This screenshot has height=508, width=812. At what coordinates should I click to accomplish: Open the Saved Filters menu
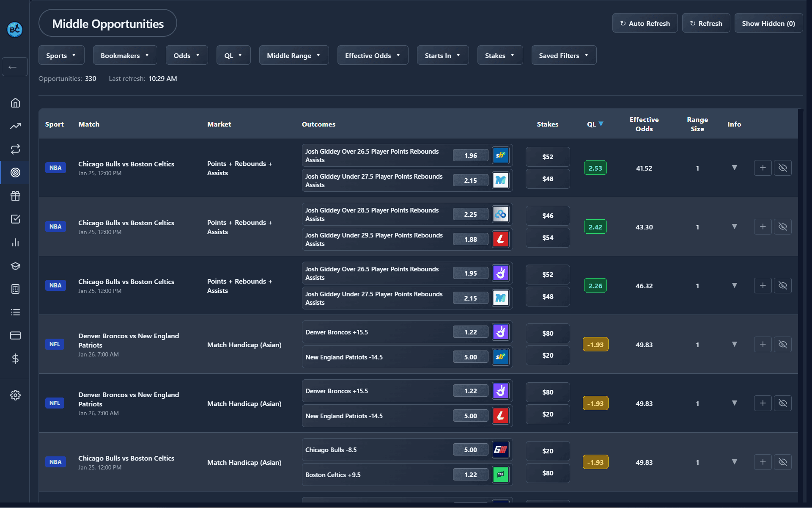(x=563, y=55)
